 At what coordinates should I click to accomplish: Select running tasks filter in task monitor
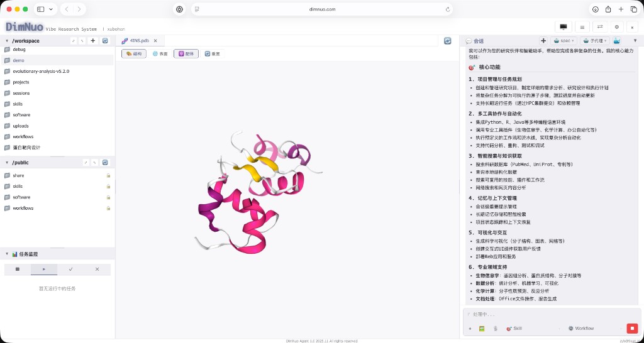44,269
